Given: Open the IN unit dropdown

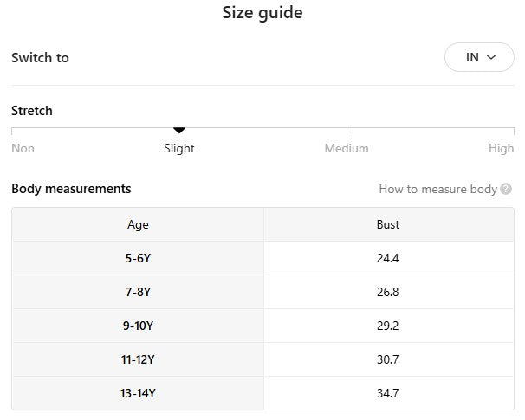Looking at the screenshot, I should click(479, 57).
